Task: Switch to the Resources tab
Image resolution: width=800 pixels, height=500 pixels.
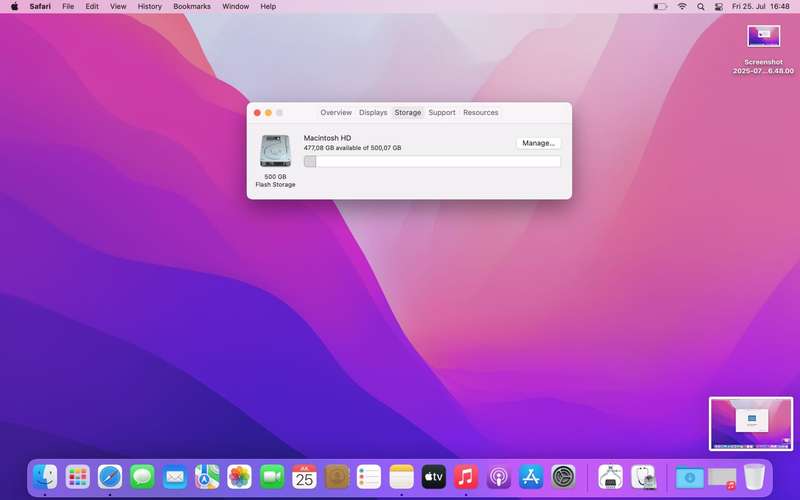Action: point(481,112)
